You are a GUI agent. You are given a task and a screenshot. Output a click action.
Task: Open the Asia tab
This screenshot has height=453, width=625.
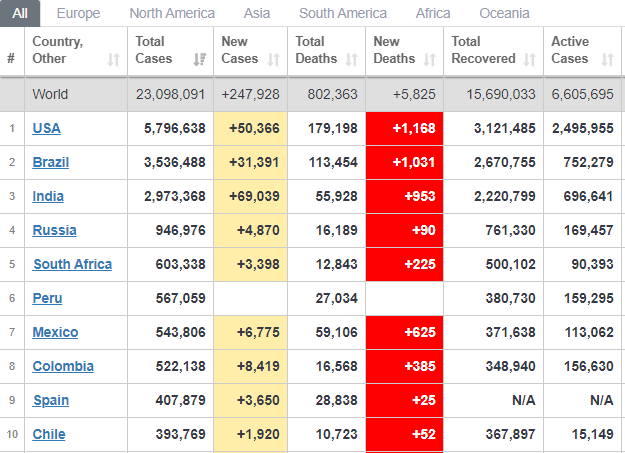pos(257,13)
